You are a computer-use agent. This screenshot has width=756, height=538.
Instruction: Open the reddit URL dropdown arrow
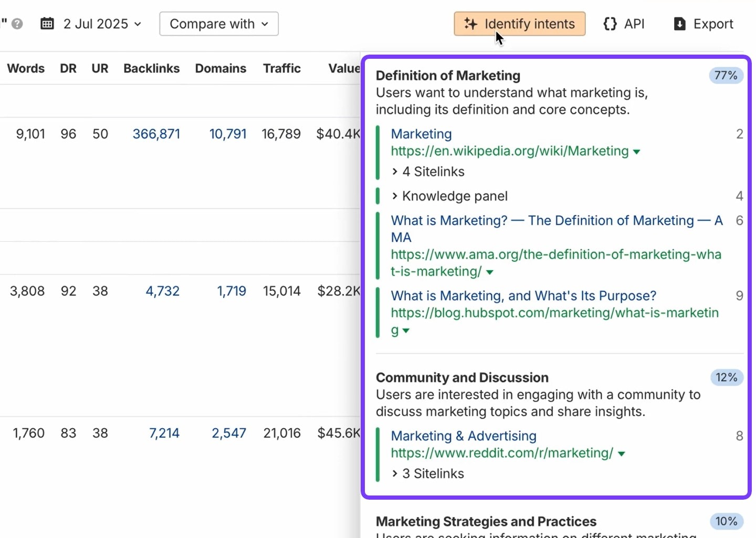[x=622, y=454]
